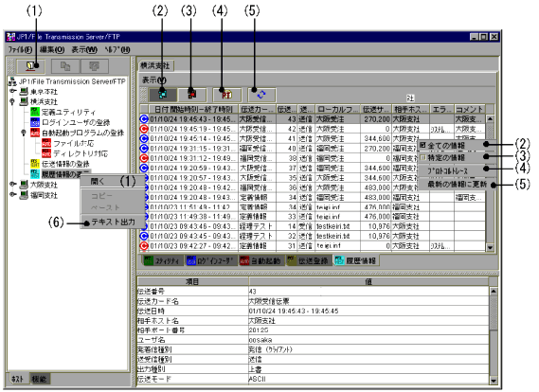Switch to the 伝送登録 bottom tab
539x392 pixels.
pos(309,260)
